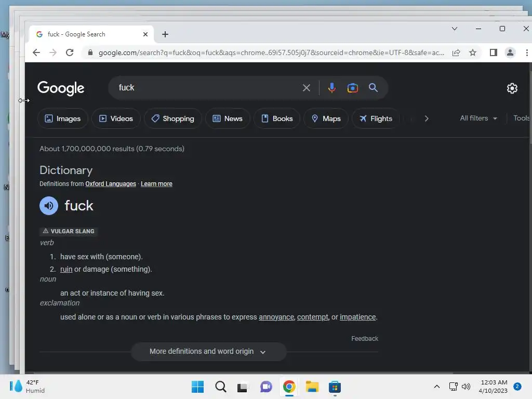
Task: Open taskbar Search
Action: point(220,387)
